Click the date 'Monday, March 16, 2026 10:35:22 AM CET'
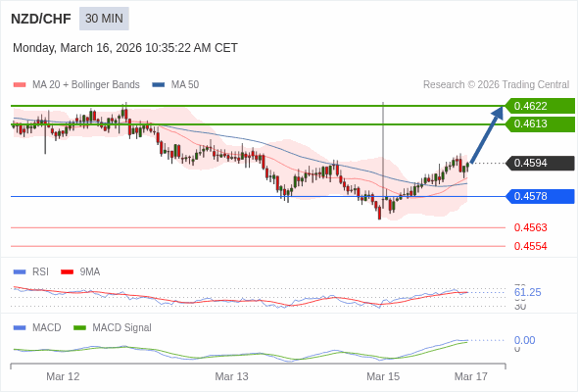 coord(125,48)
